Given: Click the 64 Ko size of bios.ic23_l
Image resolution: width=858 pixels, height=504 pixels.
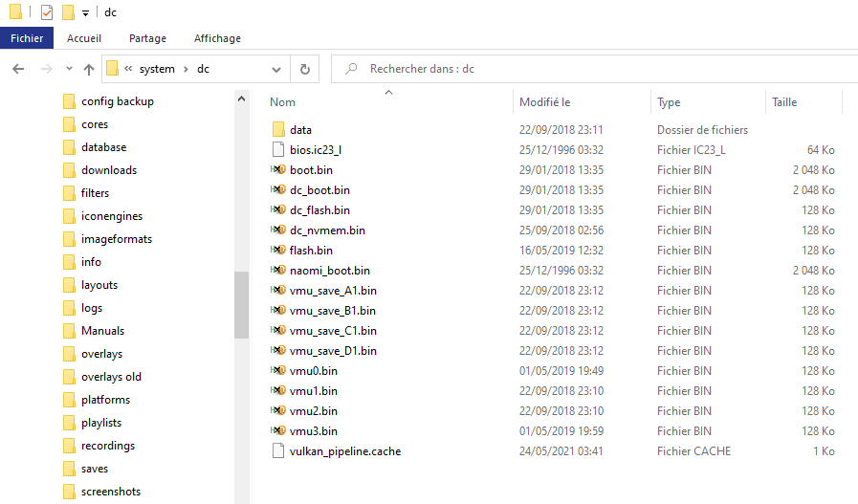Looking at the screenshot, I should point(821,150).
